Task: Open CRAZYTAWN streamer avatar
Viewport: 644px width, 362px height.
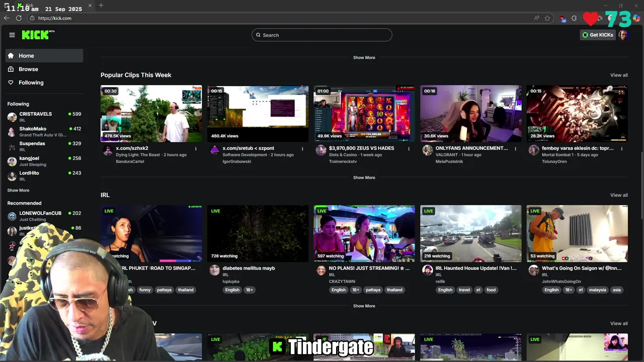Action: click(321, 270)
